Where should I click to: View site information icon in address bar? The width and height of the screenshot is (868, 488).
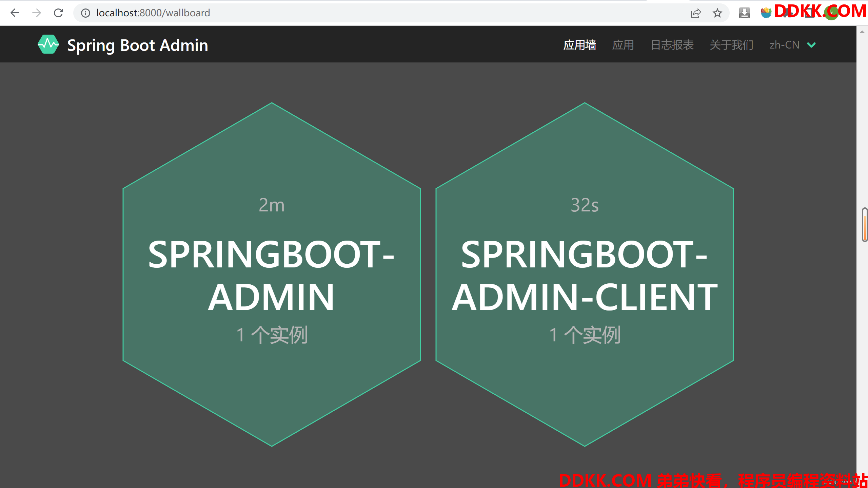tap(85, 13)
